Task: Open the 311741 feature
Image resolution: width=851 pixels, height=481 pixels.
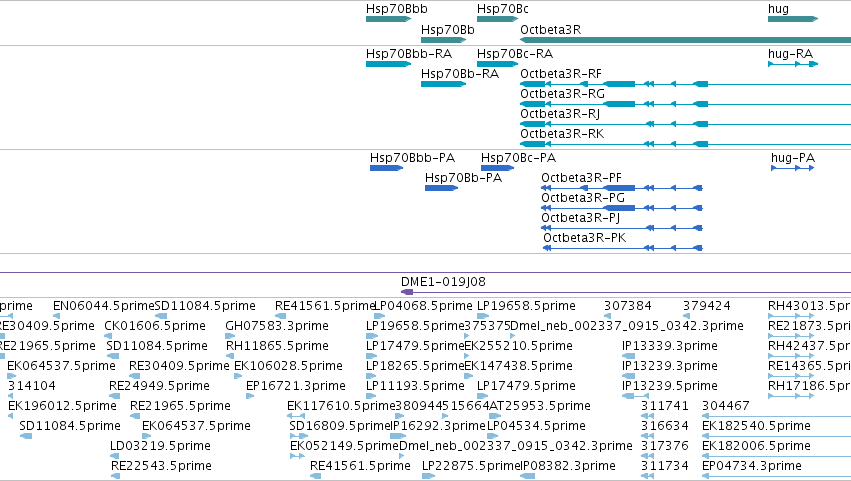Action: pos(647,416)
